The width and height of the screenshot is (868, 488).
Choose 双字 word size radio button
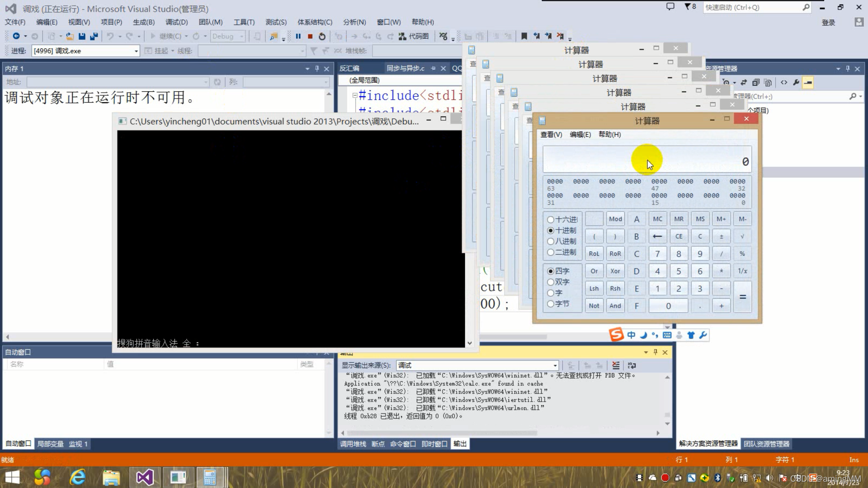pyautogui.click(x=551, y=282)
